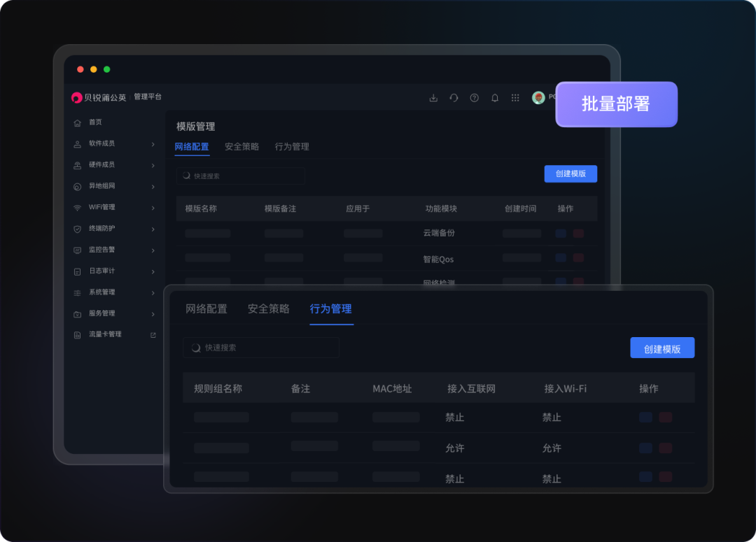This screenshot has width=756, height=542.
Task: Open the help question-mark icon
Action: (x=475, y=98)
